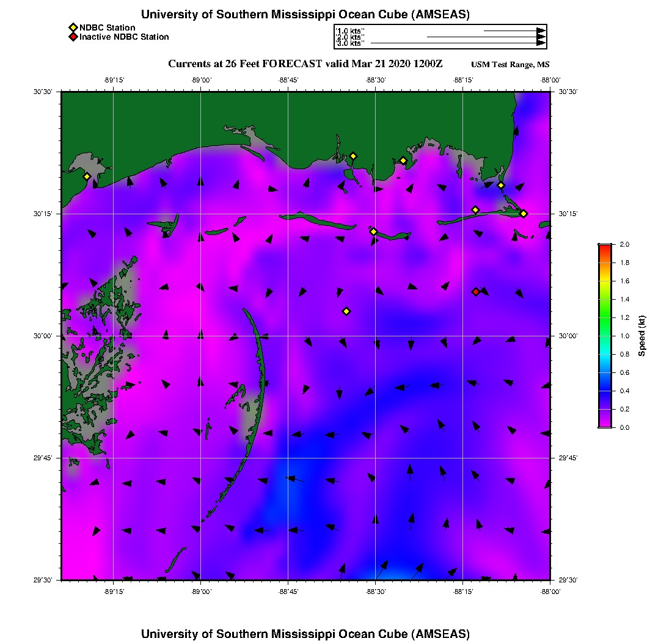Click the yellow NDBC diamond in the legend
The width and height of the screenshot is (672, 641).
click(x=73, y=27)
